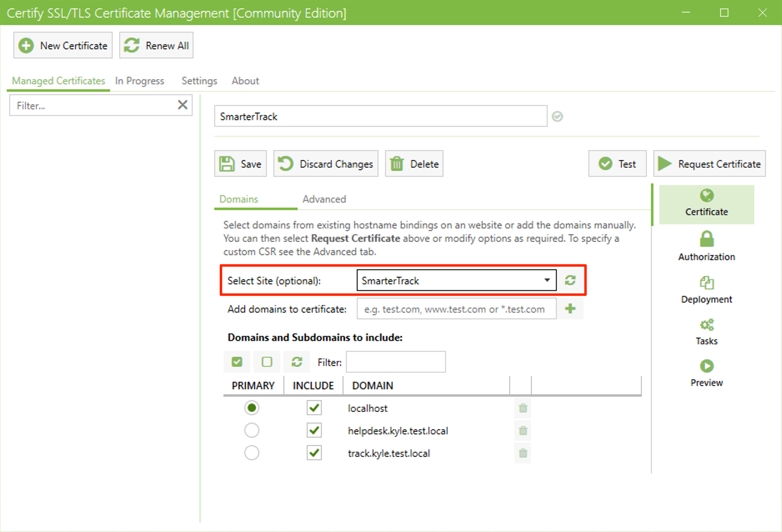Click the grey checkmark status icon beside name
Image resolution: width=782 pixels, height=532 pixels.
(557, 116)
